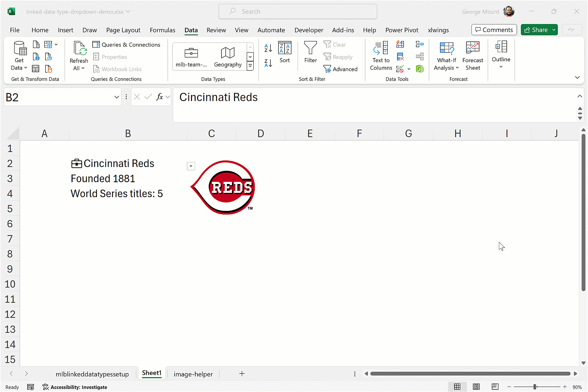Open the Formulas ribbon tab
Image resolution: width=588 pixels, height=392 pixels.
tap(162, 30)
